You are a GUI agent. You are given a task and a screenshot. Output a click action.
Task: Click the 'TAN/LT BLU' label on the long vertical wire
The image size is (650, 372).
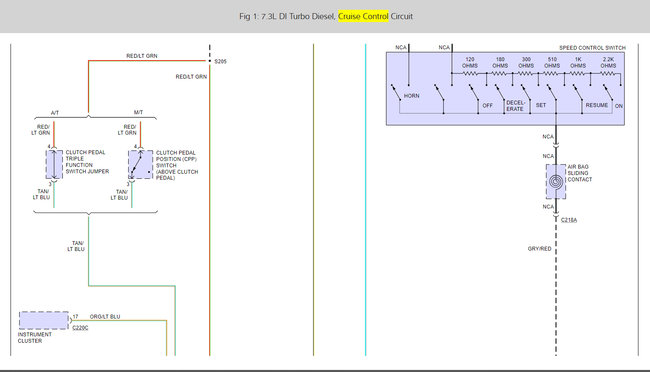[x=76, y=246]
